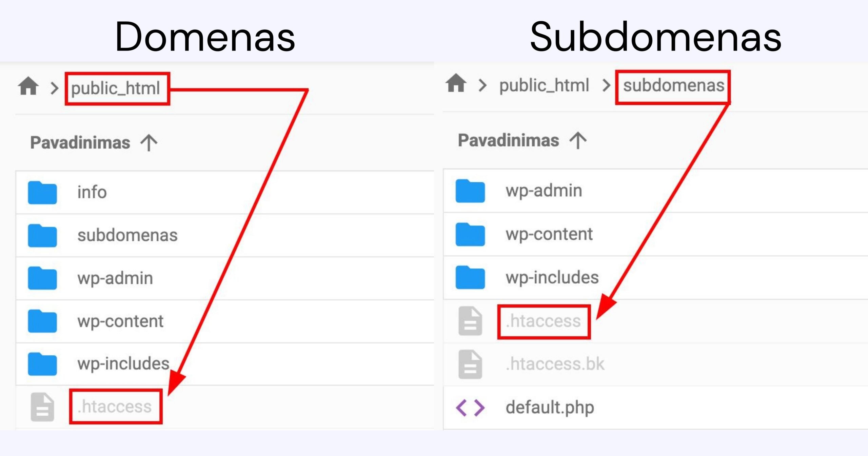Viewport: 868px width, 456px height.
Task: Click the .htaccess file icon in the left panel
Action: click(x=42, y=407)
